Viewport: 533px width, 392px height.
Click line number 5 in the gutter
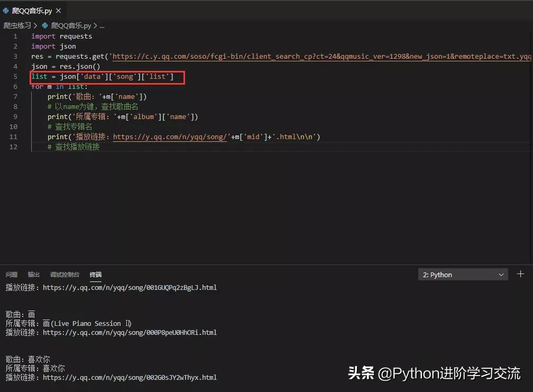coord(15,76)
